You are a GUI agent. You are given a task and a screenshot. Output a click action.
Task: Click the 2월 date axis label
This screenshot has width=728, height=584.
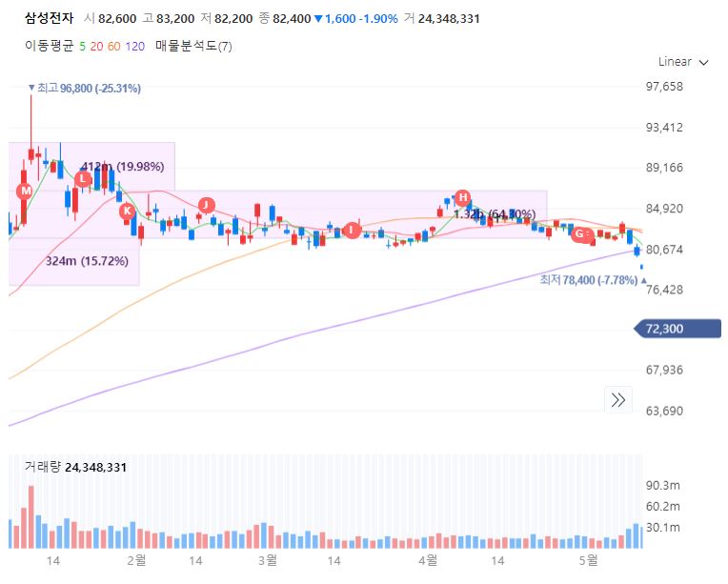point(136,560)
